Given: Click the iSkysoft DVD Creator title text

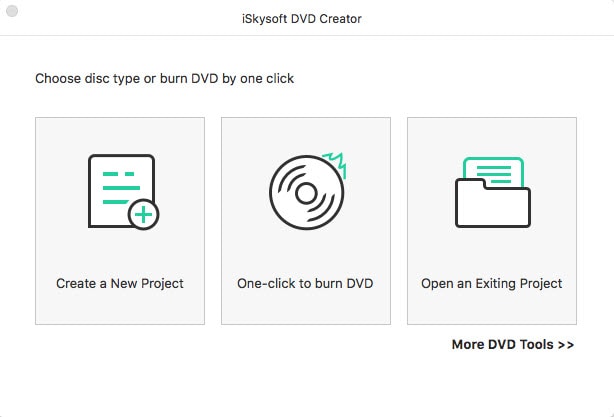Looking at the screenshot, I should click(x=302, y=18).
